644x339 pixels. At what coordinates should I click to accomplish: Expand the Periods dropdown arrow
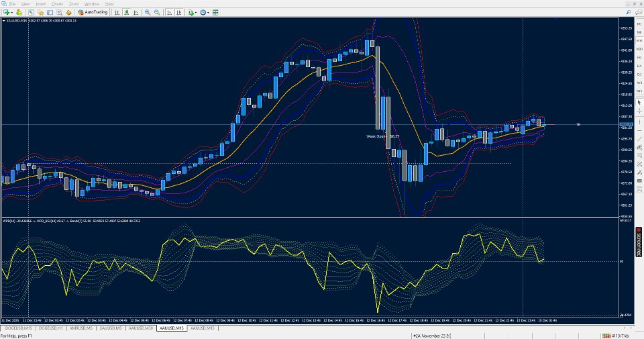click(x=208, y=12)
